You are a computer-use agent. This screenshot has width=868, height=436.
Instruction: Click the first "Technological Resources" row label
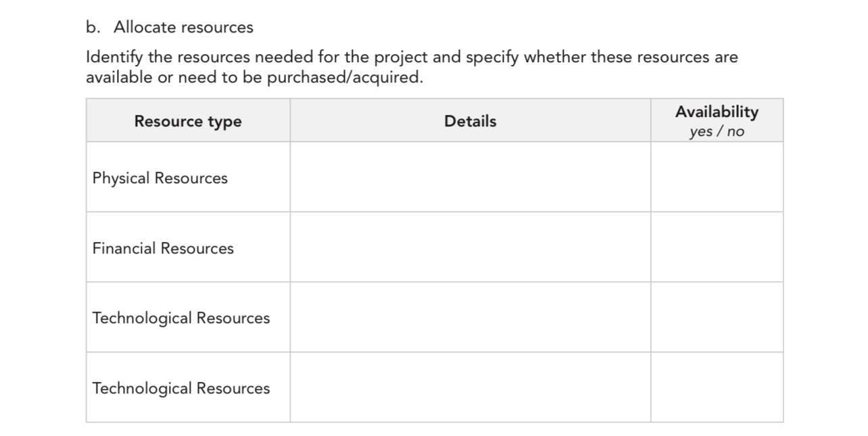pos(181,318)
